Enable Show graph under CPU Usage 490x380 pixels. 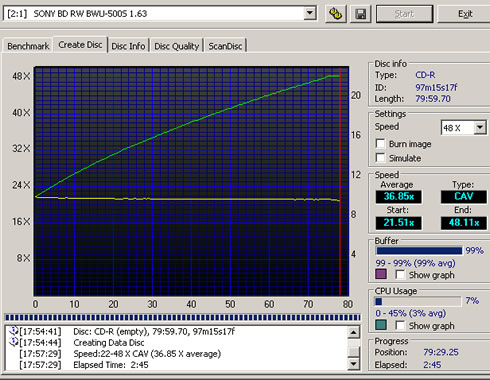coord(400,325)
